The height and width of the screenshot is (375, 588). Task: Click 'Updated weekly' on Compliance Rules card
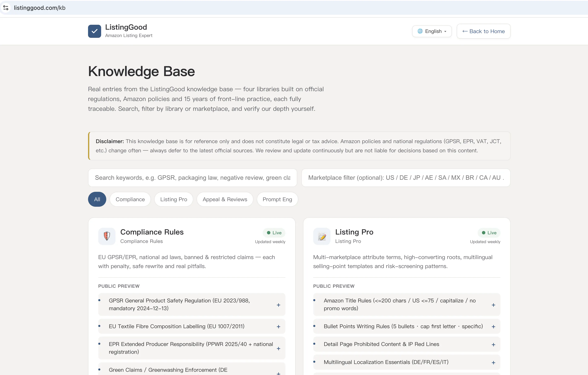(270, 242)
